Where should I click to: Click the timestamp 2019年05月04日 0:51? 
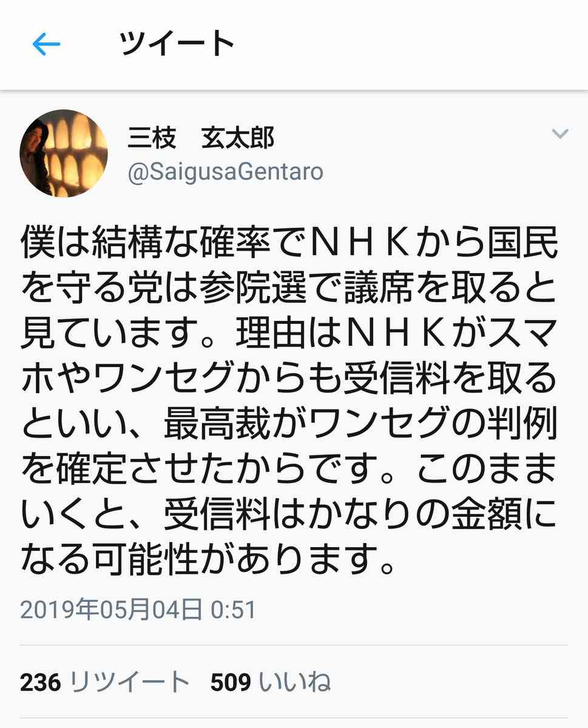(x=138, y=610)
